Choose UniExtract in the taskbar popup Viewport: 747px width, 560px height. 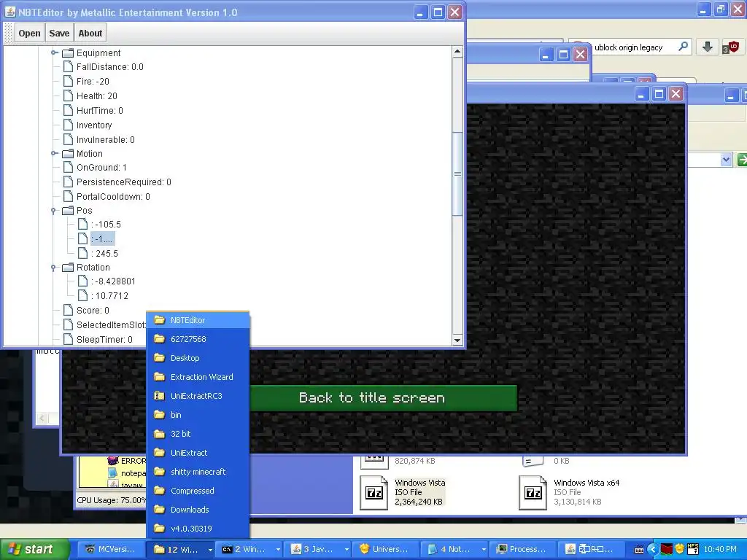(198, 453)
